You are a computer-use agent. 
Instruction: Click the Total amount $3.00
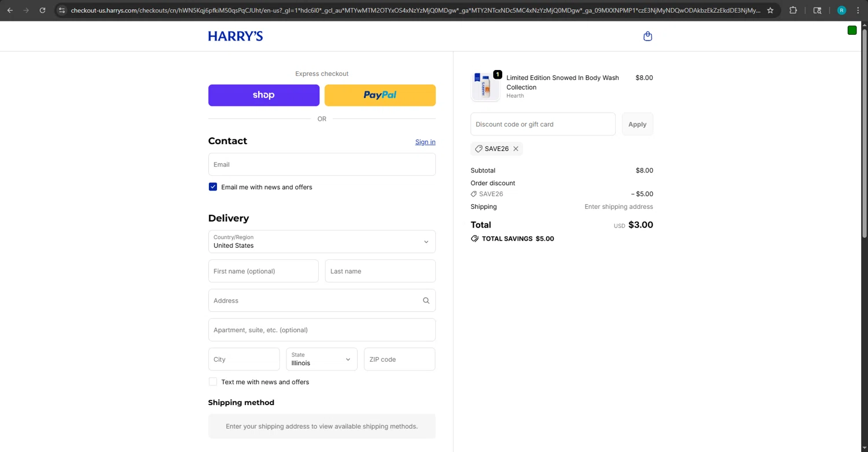coord(641,225)
